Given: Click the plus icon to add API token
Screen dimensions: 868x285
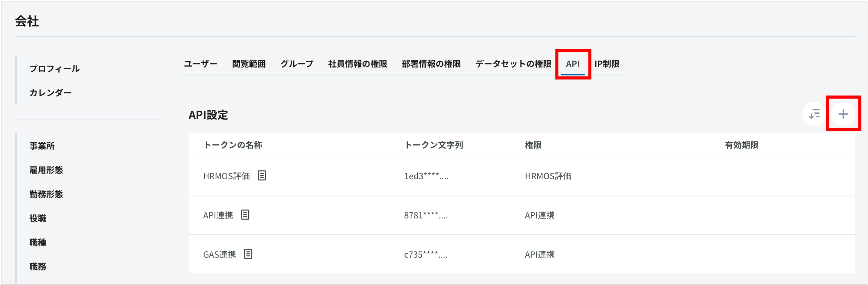Looking at the screenshot, I should [x=843, y=114].
